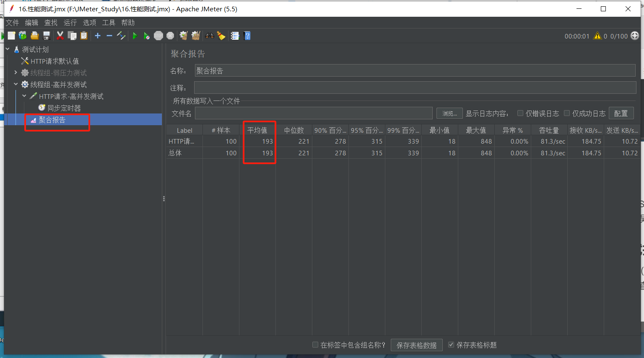Image resolution: width=644 pixels, height=358 pixels.
Task: Sort by the 吞吐量 column header
Action: click(549, 130)
